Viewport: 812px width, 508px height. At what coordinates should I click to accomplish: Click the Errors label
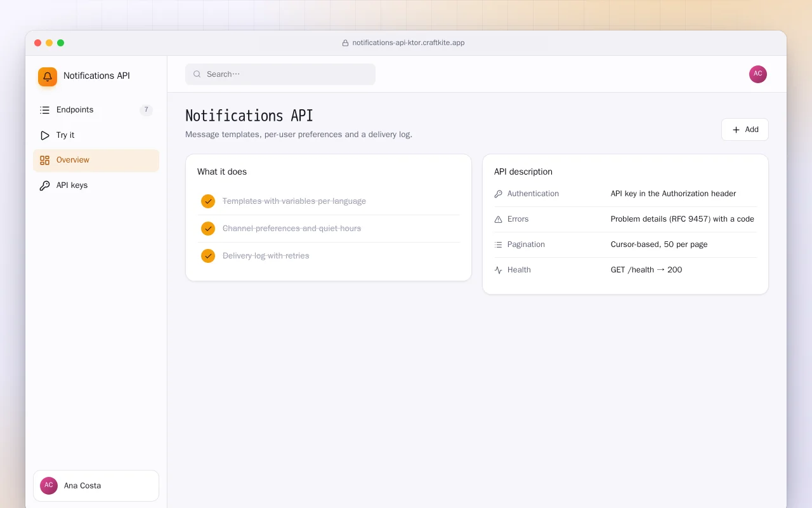pyautogui.click(x=518, y=219)
